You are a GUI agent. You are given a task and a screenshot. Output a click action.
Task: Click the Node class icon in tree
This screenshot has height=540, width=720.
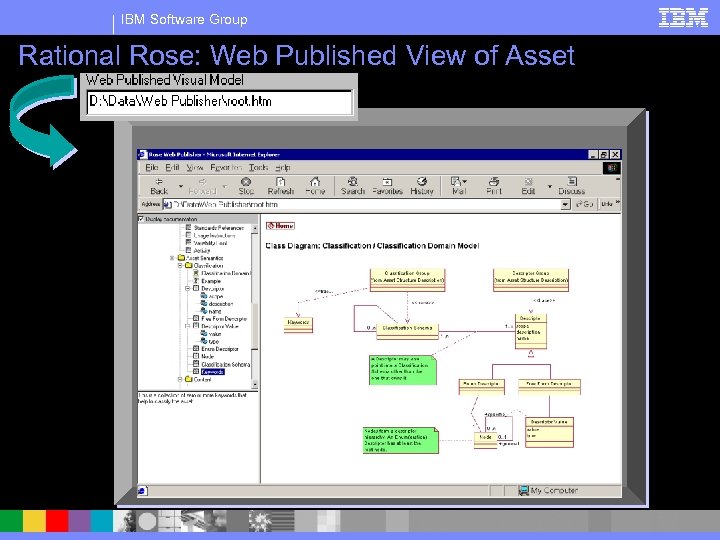pos(196,356)
